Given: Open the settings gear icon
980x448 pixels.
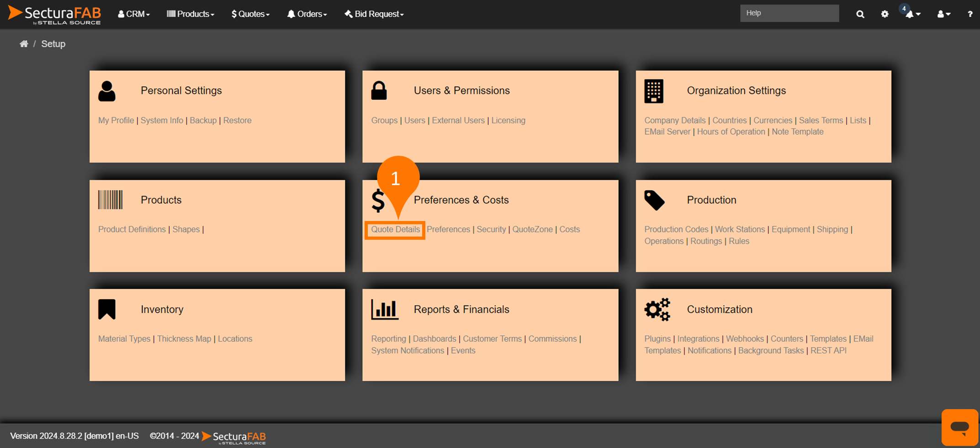Looking at the screenshot, I should (885, 14).
